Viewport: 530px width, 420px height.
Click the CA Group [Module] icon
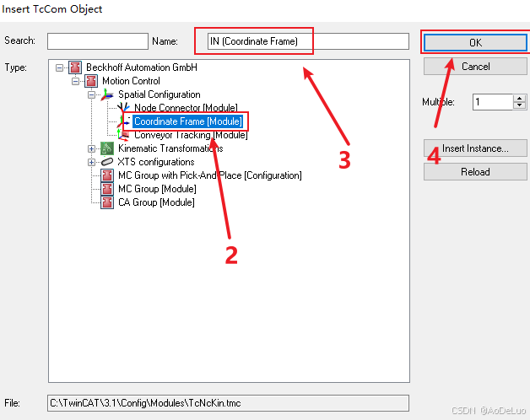coord(107,202)
